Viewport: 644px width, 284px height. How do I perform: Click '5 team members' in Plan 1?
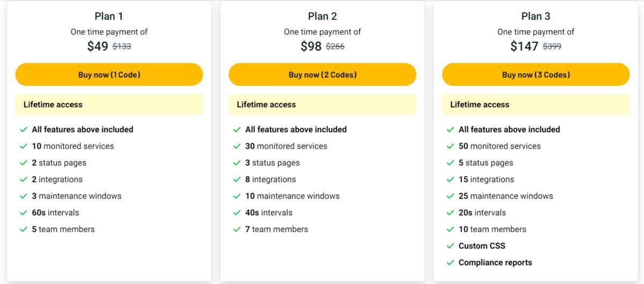63,229
